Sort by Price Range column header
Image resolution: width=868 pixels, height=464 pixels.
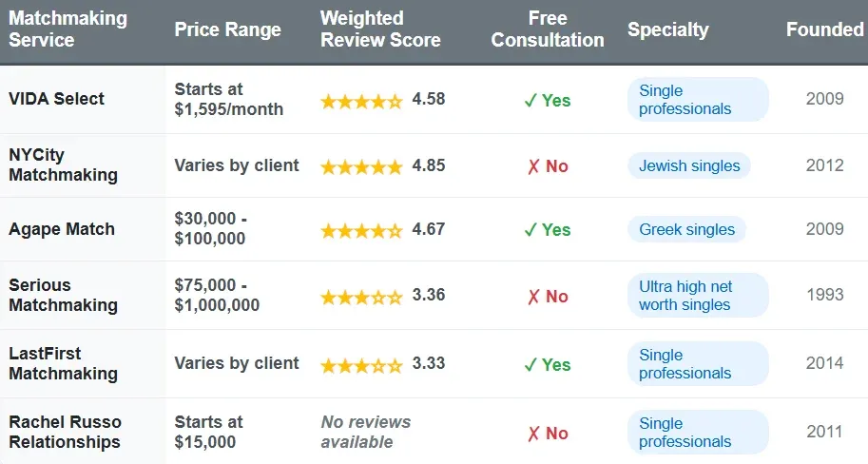(x=227, y=29)
